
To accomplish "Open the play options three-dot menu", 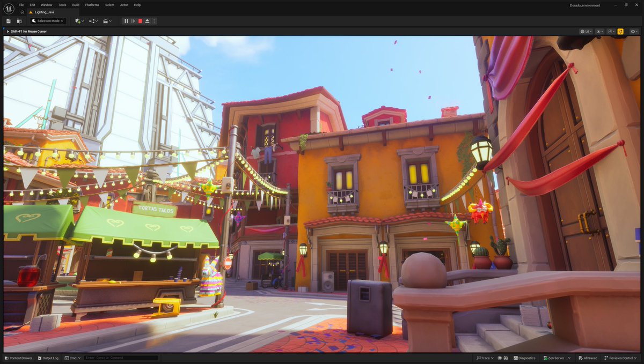I will click(x=155, y=21).
